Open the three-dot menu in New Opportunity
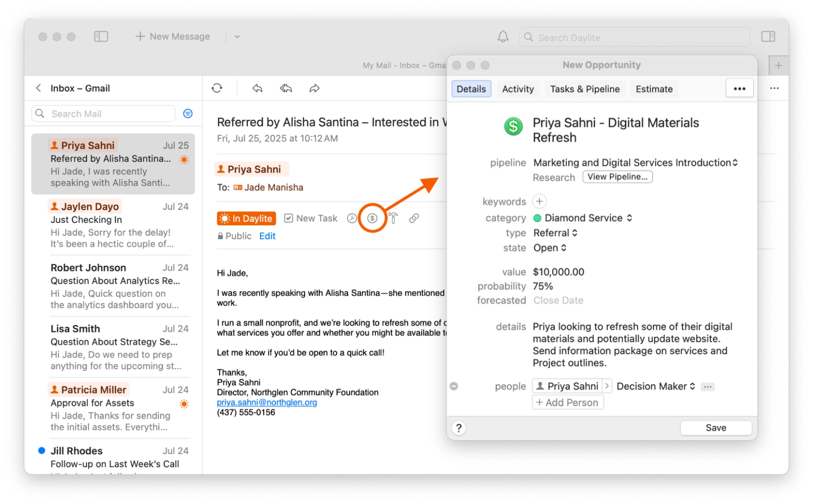This screenshot has height=504, width=813. click(x=739, y=88)
